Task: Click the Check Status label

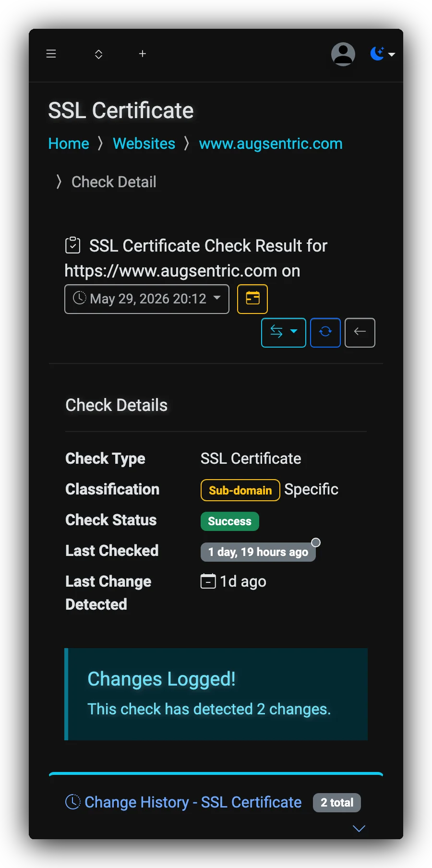Action: (111, 520)
